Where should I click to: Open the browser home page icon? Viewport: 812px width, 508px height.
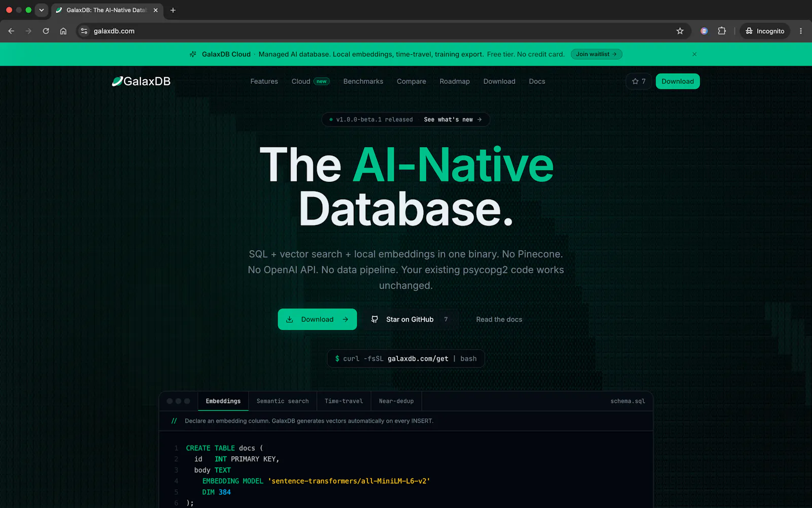pos(63,31)
